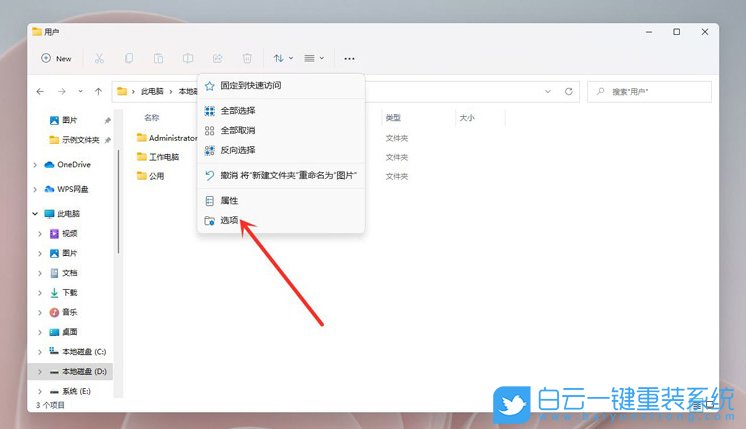Go up one folder level

point(98,91)
